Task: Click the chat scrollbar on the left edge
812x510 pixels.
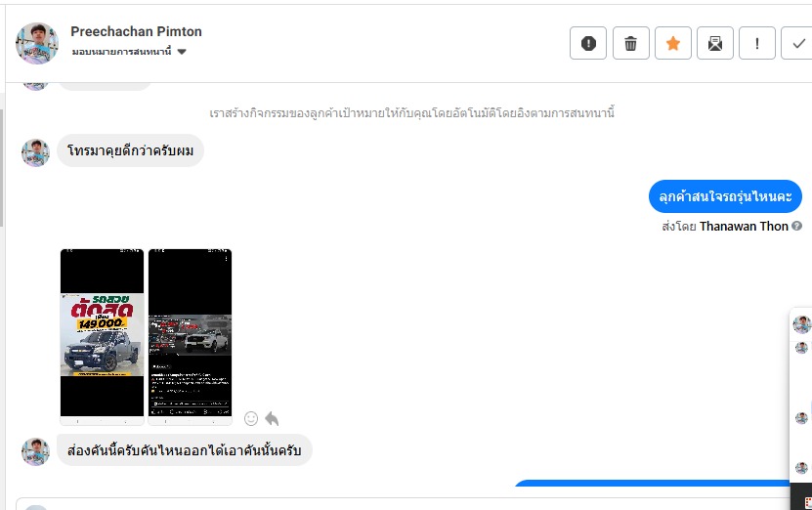Action: 2,168
